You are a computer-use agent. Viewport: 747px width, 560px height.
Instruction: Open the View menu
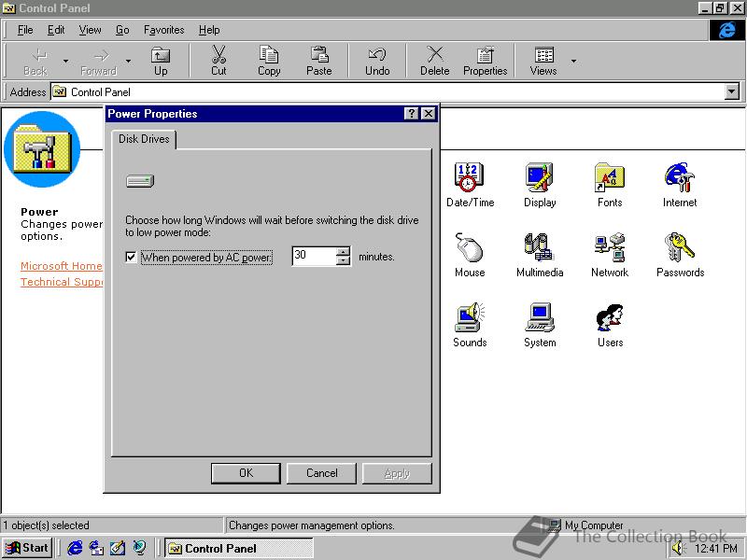90,30
